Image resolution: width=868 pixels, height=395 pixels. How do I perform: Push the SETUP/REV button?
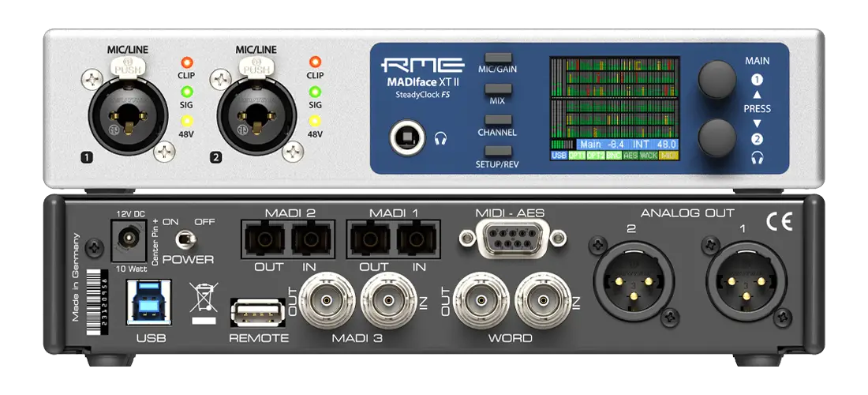499,151
